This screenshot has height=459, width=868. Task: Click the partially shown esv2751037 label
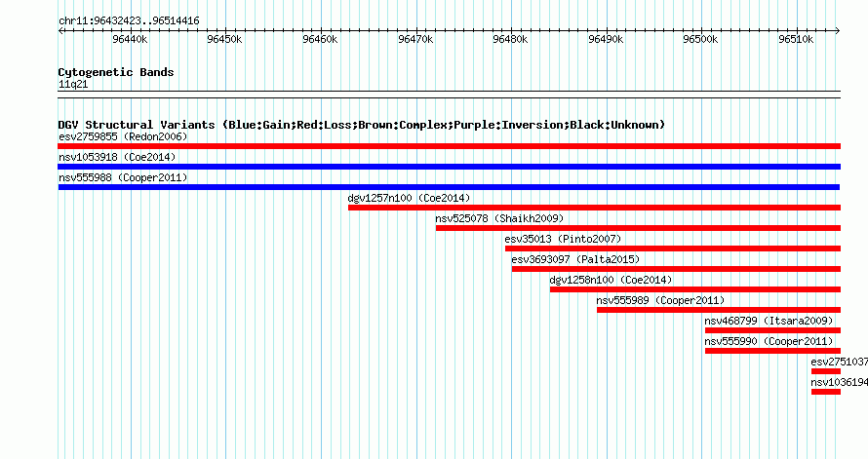click(839, 362)
